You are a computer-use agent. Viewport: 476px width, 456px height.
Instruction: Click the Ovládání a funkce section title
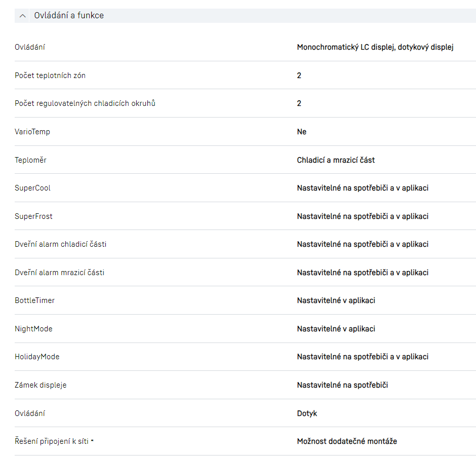69,16
